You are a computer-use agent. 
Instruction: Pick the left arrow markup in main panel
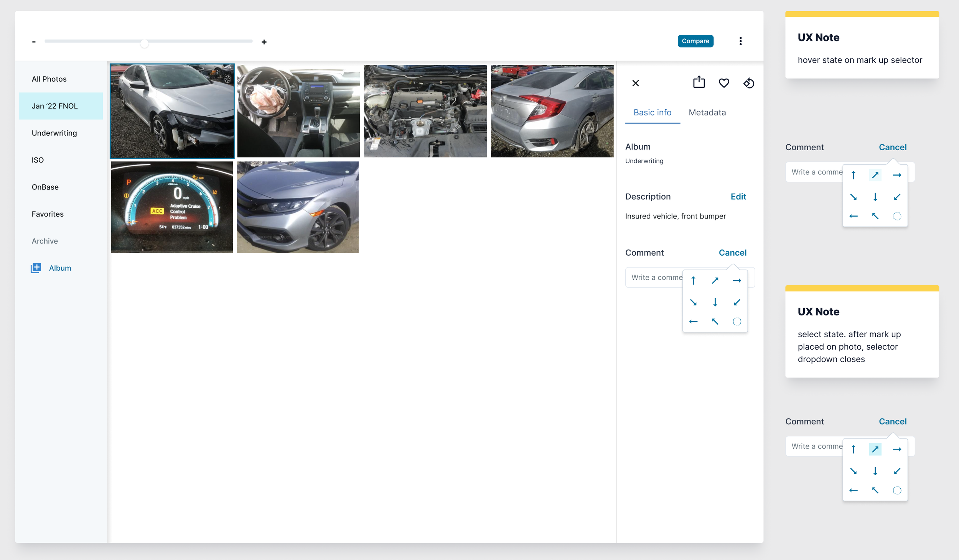693,322
